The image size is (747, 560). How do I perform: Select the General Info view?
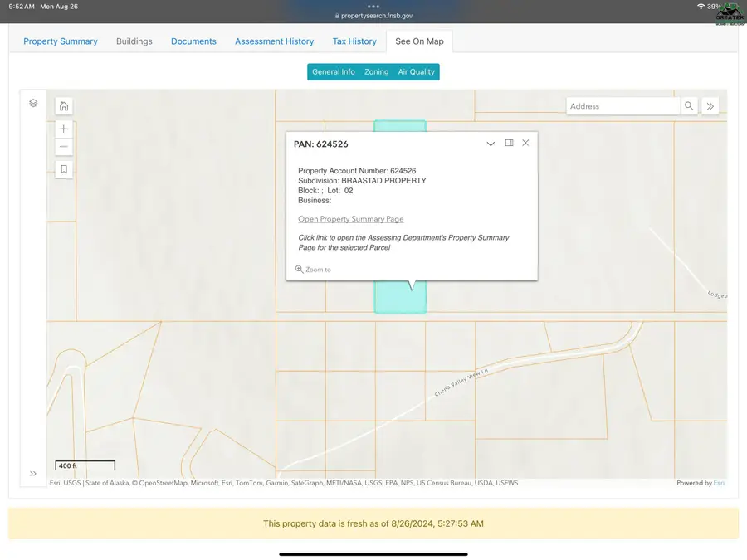pos(334,71)
